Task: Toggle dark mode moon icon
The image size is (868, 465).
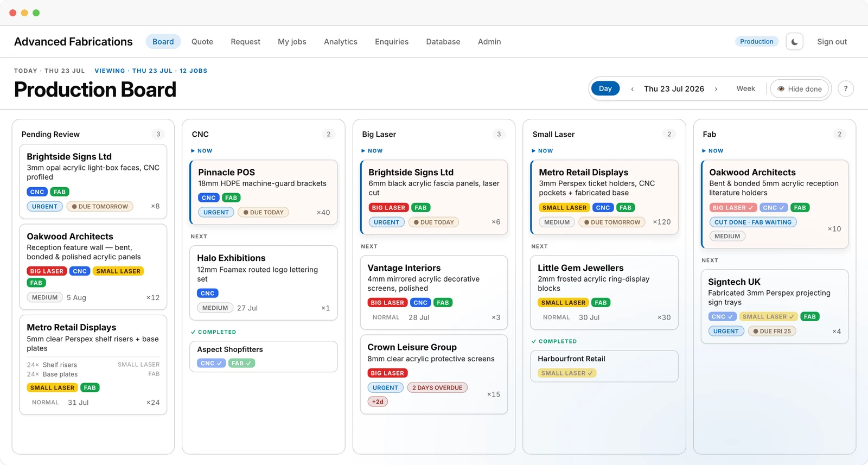Action: click(794, 42)
